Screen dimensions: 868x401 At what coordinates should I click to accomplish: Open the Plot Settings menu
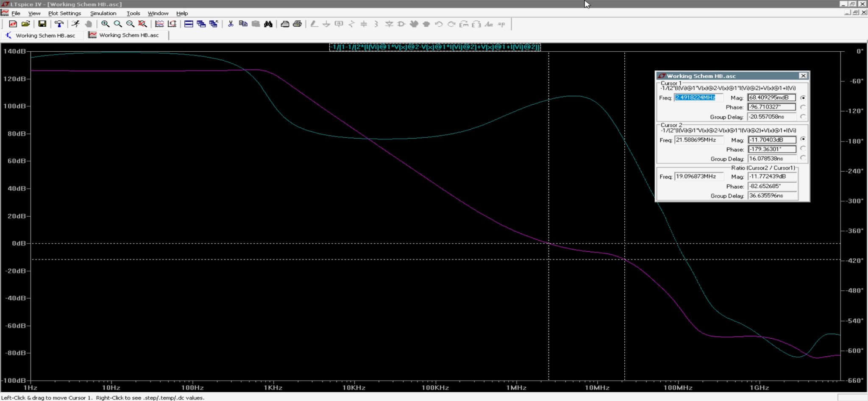tap(64, 13)
